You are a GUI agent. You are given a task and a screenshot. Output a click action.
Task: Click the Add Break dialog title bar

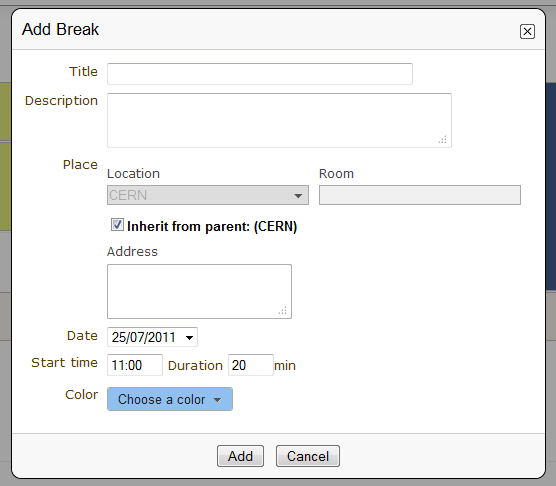[x=278, y=30]
